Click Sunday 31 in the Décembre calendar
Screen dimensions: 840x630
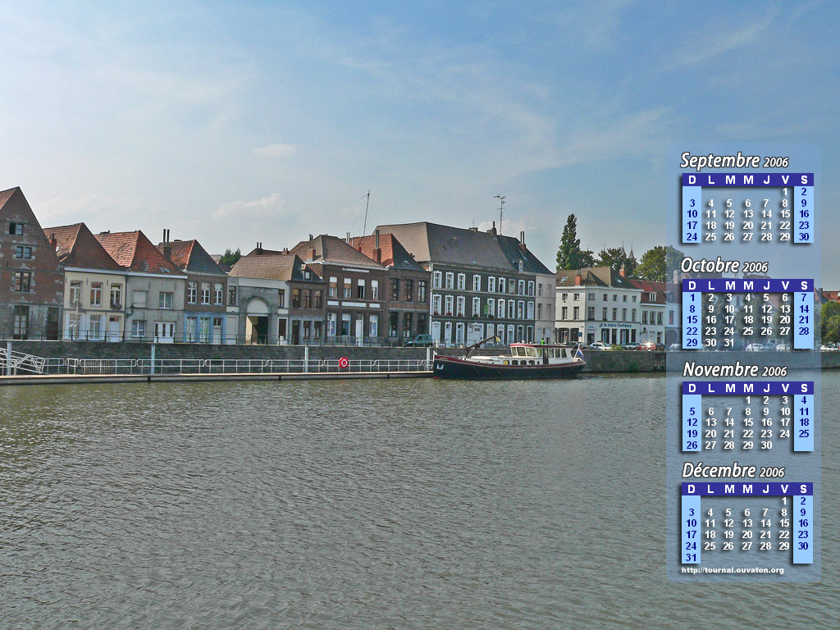(692, 557)
